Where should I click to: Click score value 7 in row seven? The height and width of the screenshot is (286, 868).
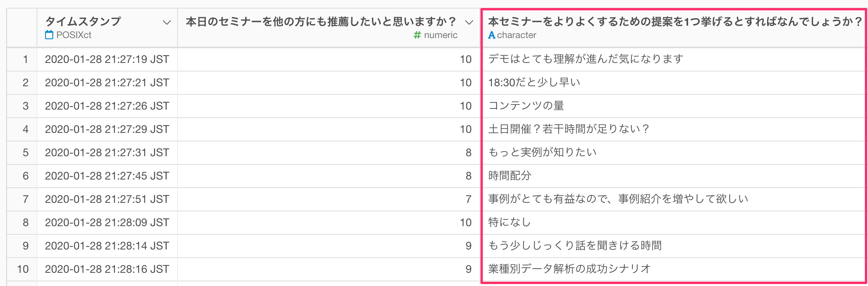tap(469, 199)
